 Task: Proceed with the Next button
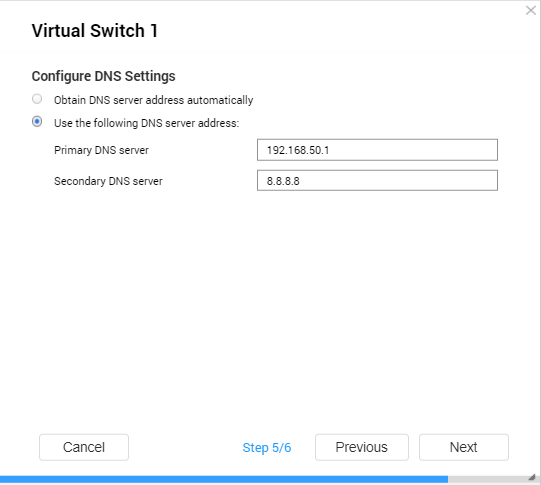[464, 447]
